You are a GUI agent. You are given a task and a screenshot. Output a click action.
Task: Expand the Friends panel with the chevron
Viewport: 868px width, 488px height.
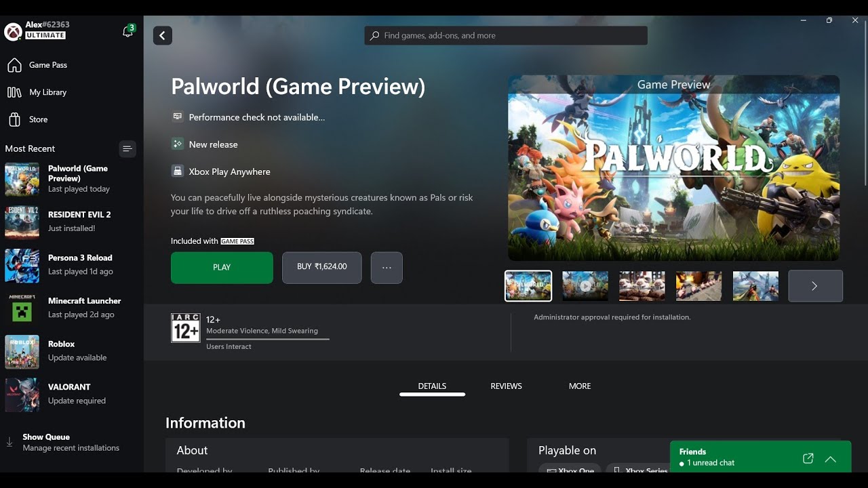831,459
